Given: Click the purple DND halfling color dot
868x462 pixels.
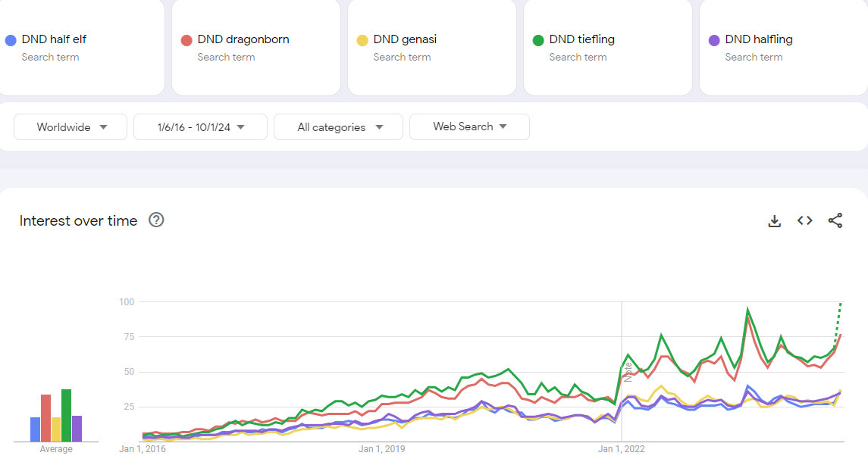Looking at the screenshot, I should point(713,40).
